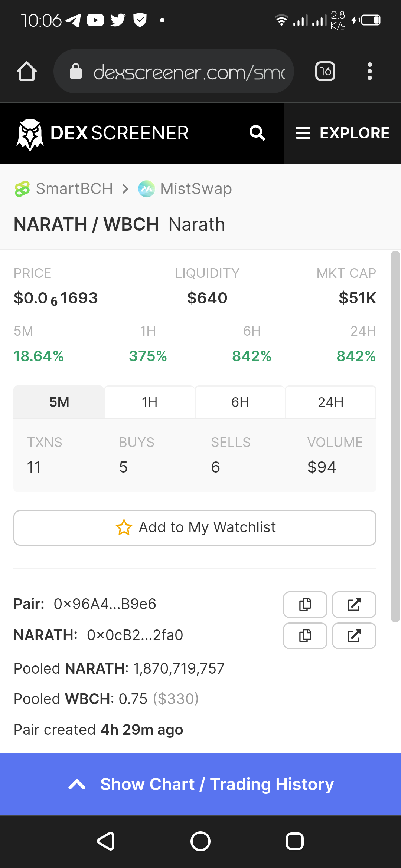This screenshot has width=401, height=868.
Task: Open NARATH token address in explorer
Action: (354, 636)
